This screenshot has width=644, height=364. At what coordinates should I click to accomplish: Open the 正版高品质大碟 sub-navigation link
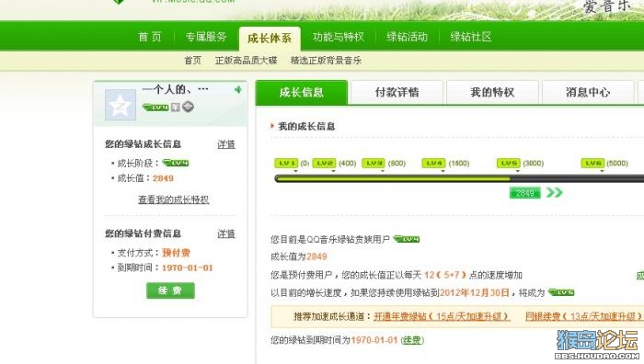246,61
